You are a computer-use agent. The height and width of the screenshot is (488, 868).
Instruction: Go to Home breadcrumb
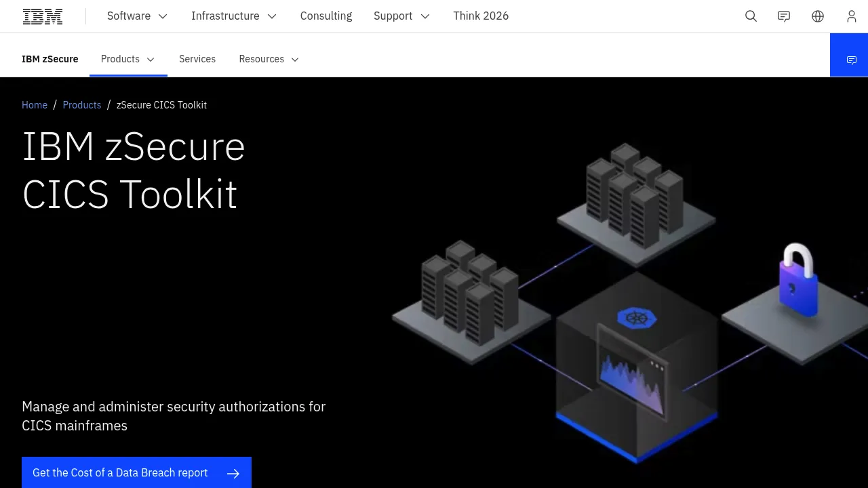[35, 105]
